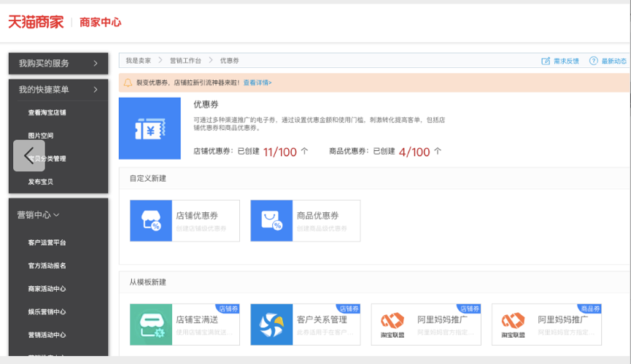
Task: Collapse the 营销中心 dropdown arrow
Action: pyautogui.click(x=56, y=214)
